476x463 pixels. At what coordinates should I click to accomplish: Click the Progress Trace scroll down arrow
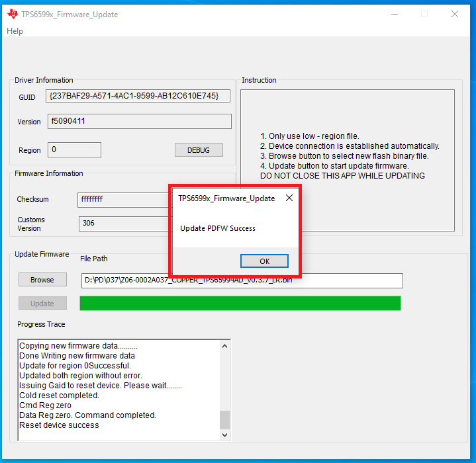225,435
